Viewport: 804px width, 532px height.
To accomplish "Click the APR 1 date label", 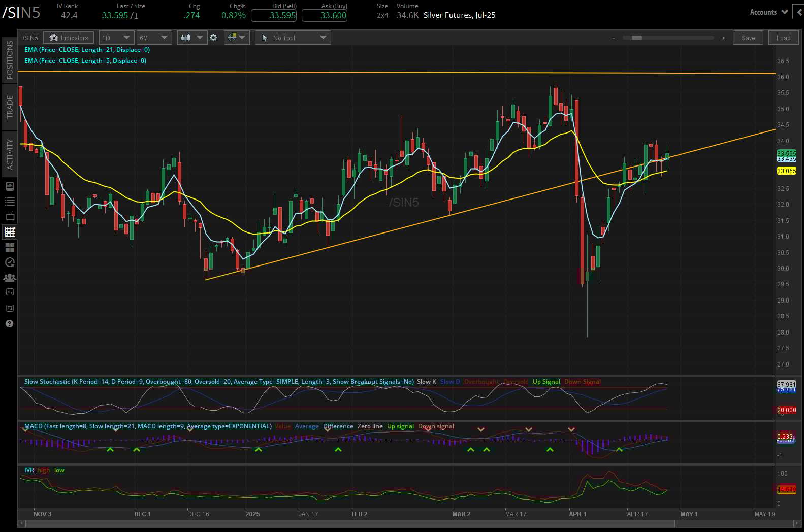I will (x=577, y=514).
